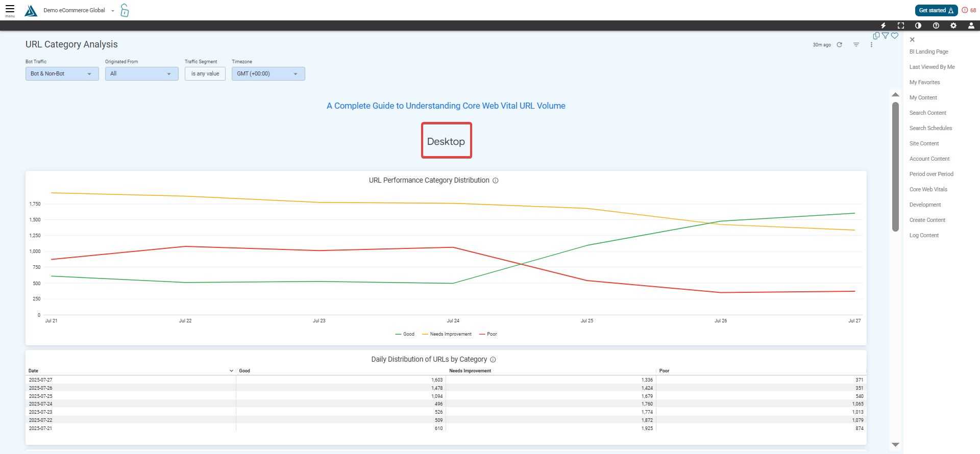This screenshot has height=454, width=980.
Task: Reload dashboard data with refresh icon
Action: point(839,45)
